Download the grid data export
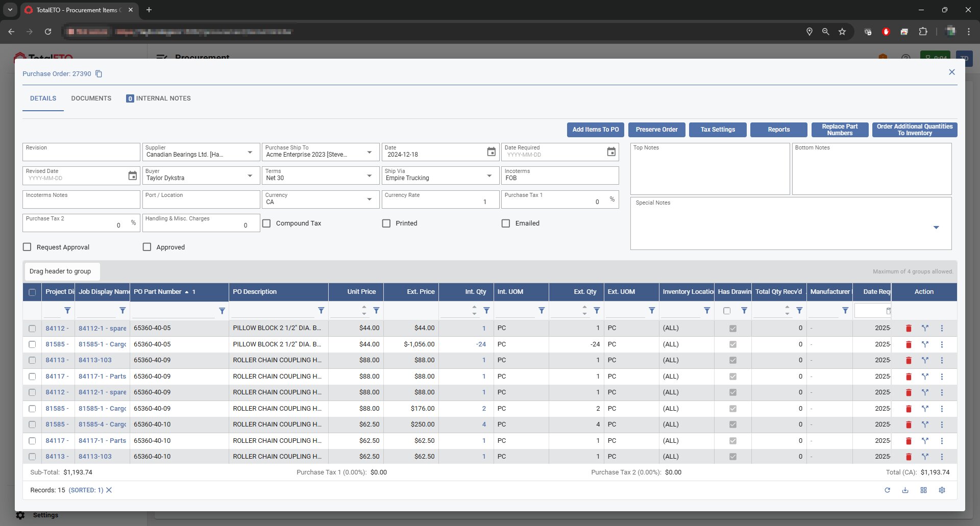Image resolution: width=980 pixels, height=526 pixels. point(905,490)
